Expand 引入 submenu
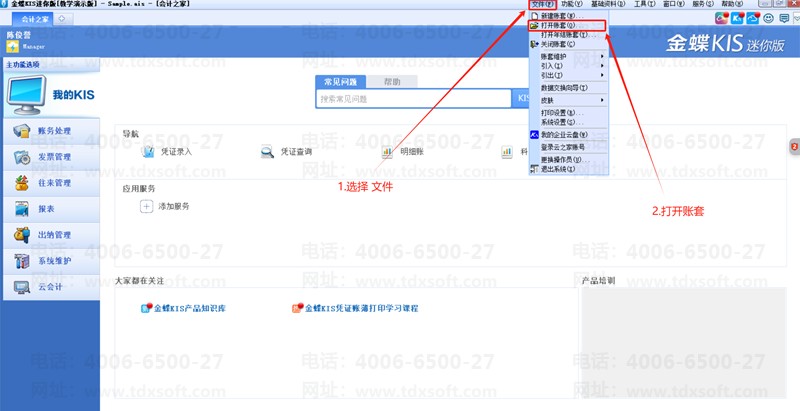Screen dimensions: 800x411 568,66
